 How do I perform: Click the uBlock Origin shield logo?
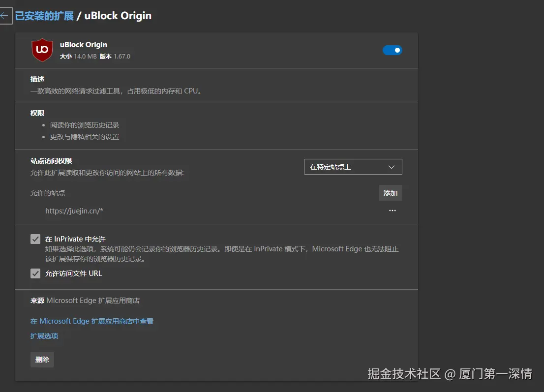coord(42,50)
